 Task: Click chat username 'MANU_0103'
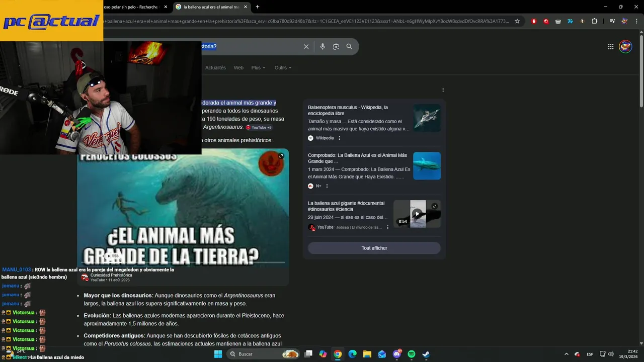pyautogui.click(x=17, y=270)
